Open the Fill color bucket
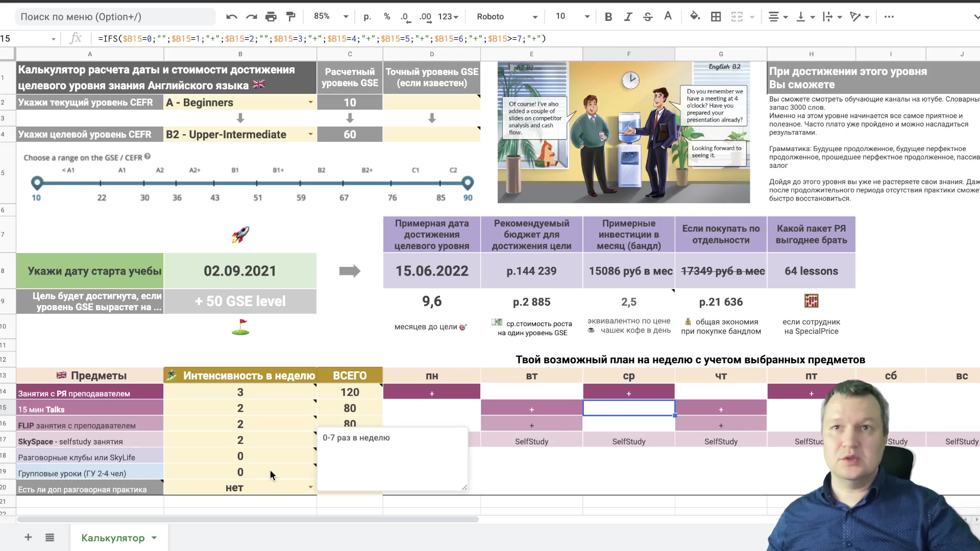 pyautogui.click(x=695, y=16)
